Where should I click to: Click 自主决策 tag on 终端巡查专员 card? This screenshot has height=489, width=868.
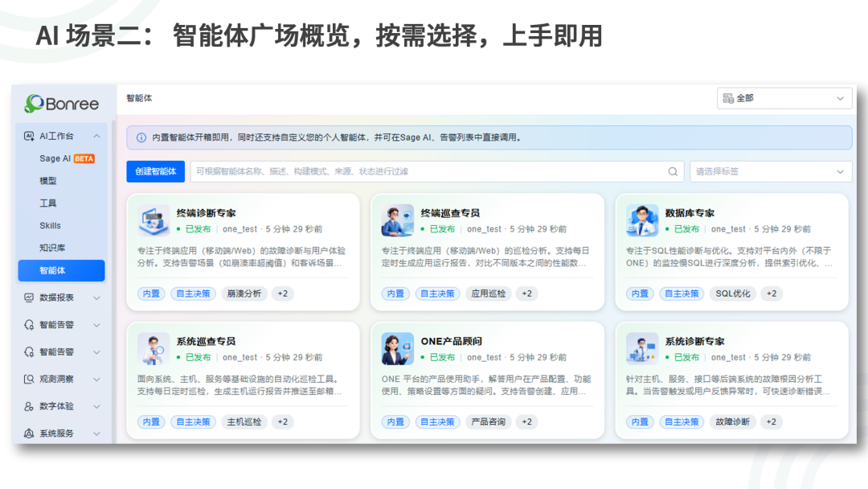click(x=437, y=294)
